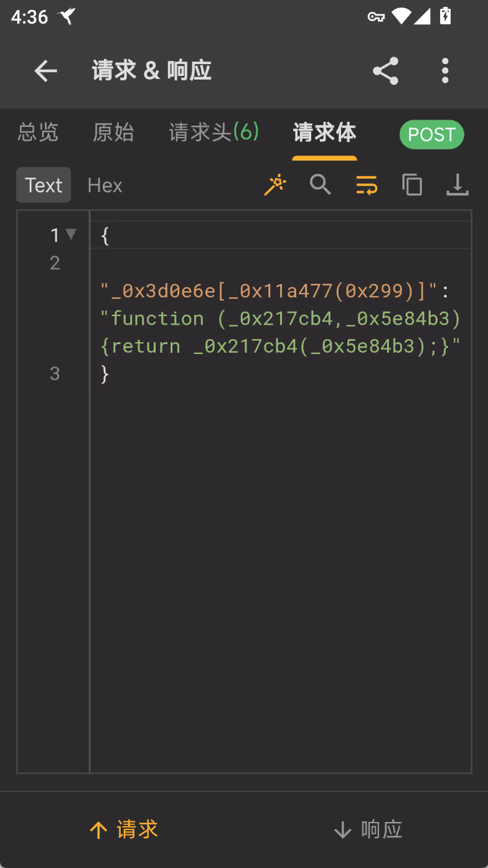This screenshot has height=868, width=488.
Task: Tap the Wi-Fi status icon
Action: click(x=401, y=16)
